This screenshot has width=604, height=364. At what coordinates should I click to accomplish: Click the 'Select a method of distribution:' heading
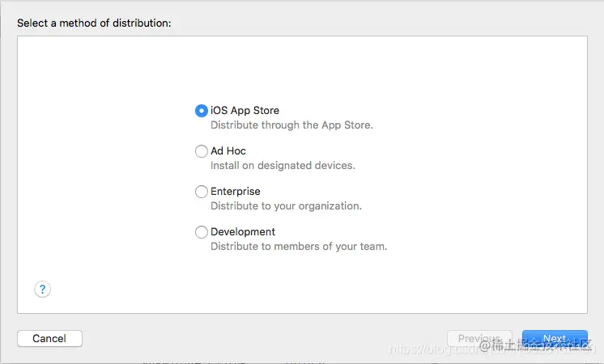point(94,23)
